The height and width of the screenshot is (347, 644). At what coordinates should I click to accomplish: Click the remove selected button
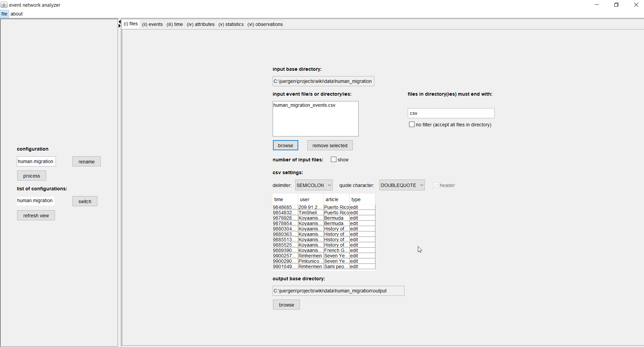(x=330, y=146)
